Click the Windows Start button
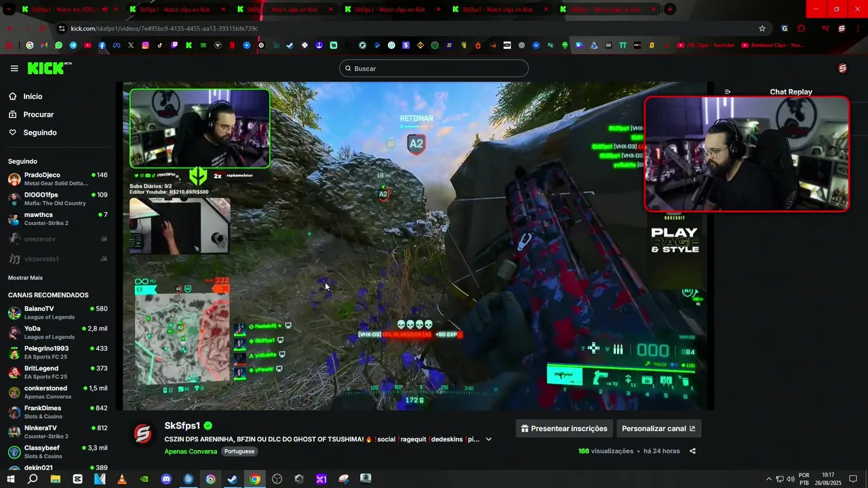 point(10,479)
